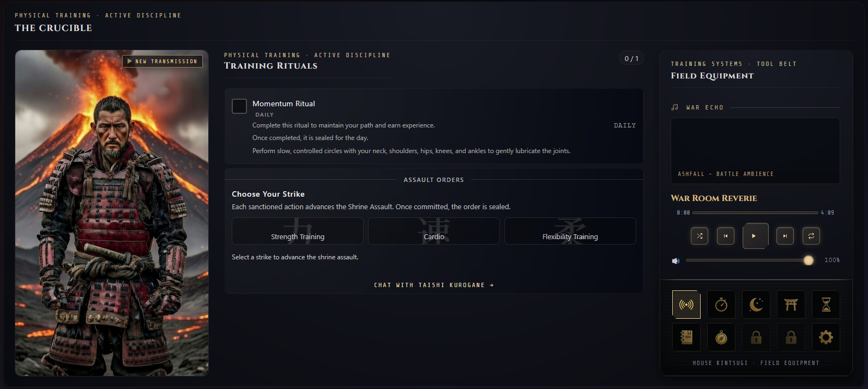Select the broadcast signal tool icon
Viewport: 868px width, 389px height.
coord(686,305)
